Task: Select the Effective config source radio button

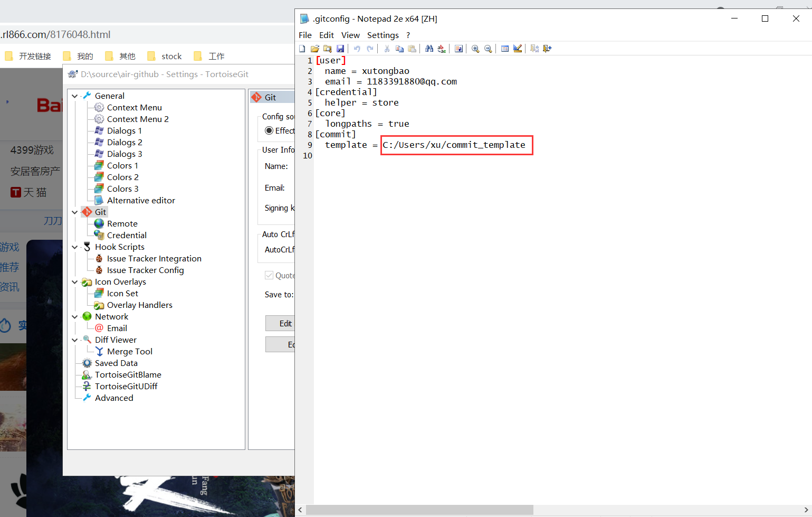Action: 269,130
